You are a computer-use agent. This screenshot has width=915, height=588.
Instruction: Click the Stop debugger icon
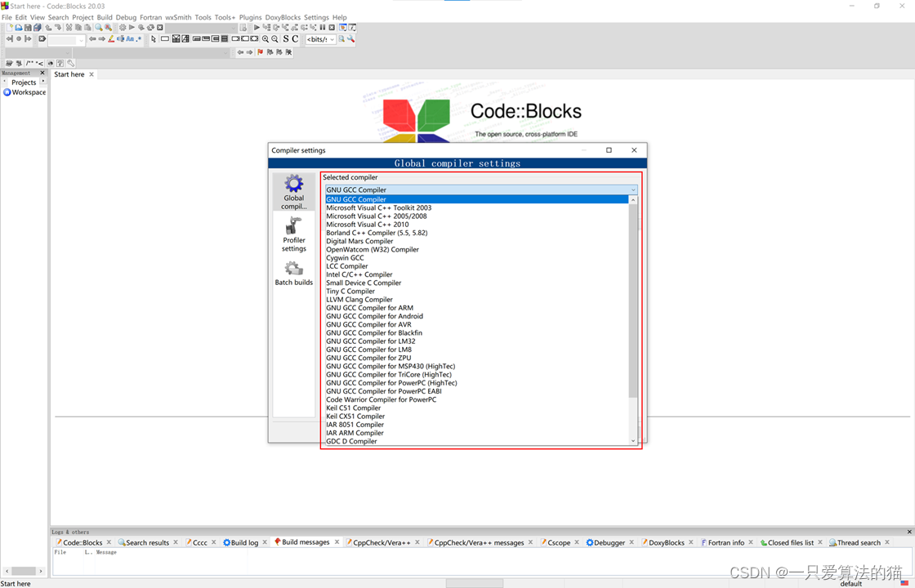pyautogui.click(x=332, y=28)
